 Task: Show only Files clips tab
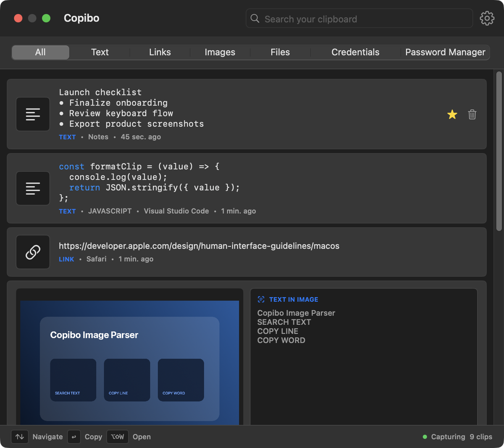(x=280, y=52)
